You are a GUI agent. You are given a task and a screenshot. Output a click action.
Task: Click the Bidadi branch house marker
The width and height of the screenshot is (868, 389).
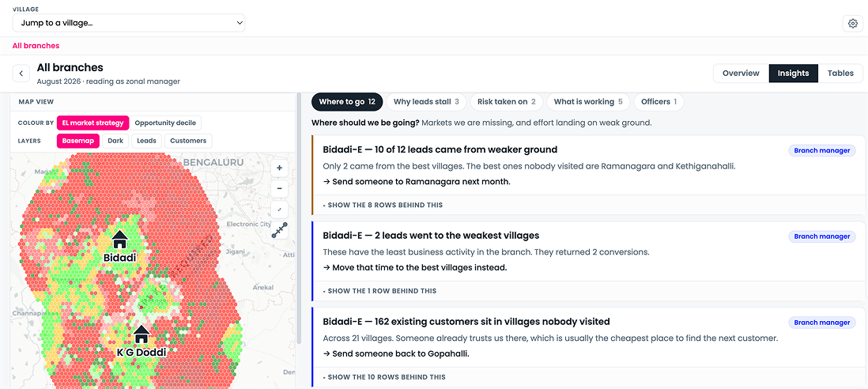click(x=119, y=240)
